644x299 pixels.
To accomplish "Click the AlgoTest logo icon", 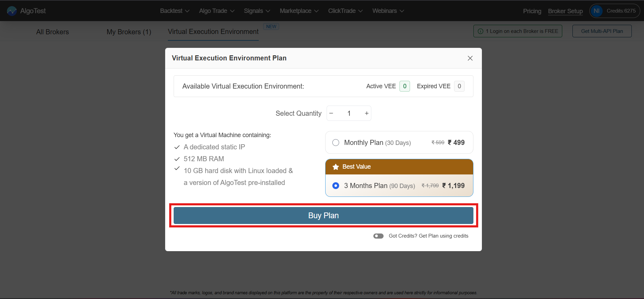I will 12,11.
